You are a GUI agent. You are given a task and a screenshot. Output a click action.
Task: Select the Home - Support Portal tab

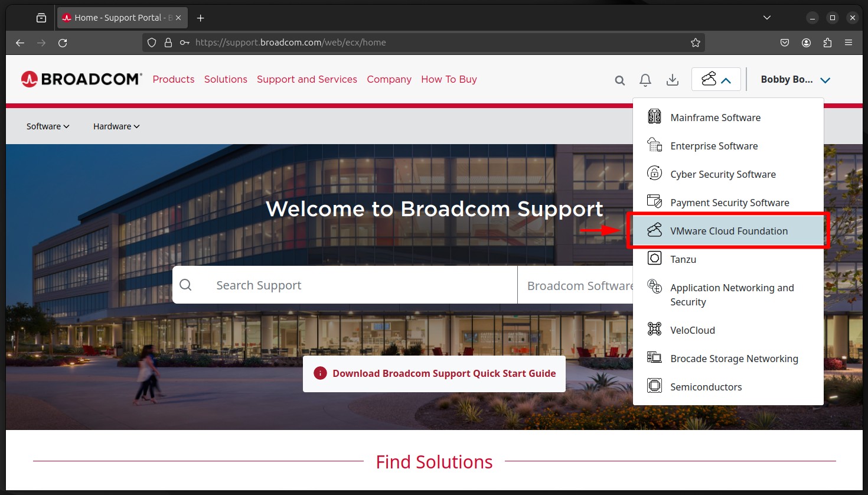122,18
